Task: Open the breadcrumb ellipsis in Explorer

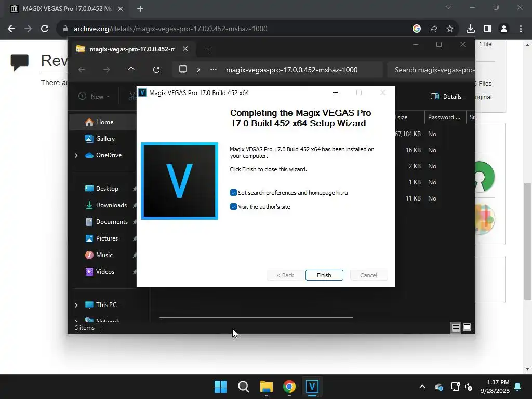Action: (x=214, y=69)
